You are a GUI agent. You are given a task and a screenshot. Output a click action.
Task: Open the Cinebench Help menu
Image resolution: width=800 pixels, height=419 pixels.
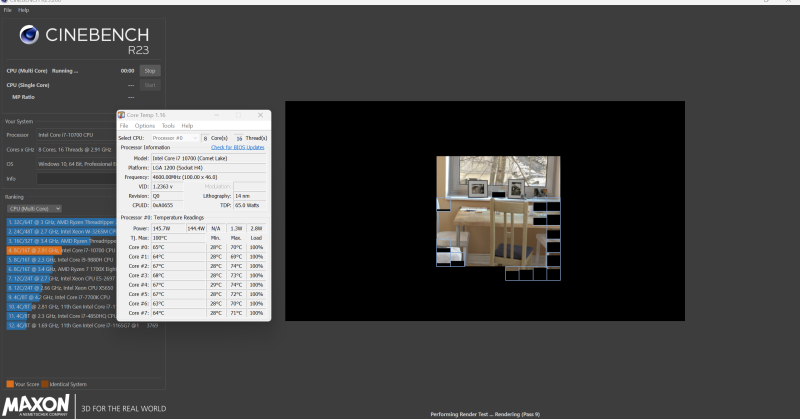[22, 10]
